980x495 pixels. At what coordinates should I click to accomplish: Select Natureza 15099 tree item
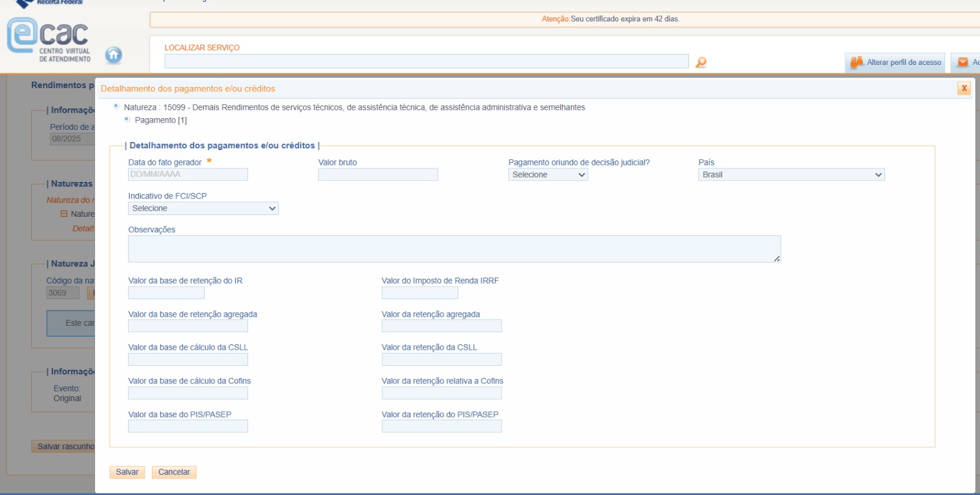tap(354, 107)
